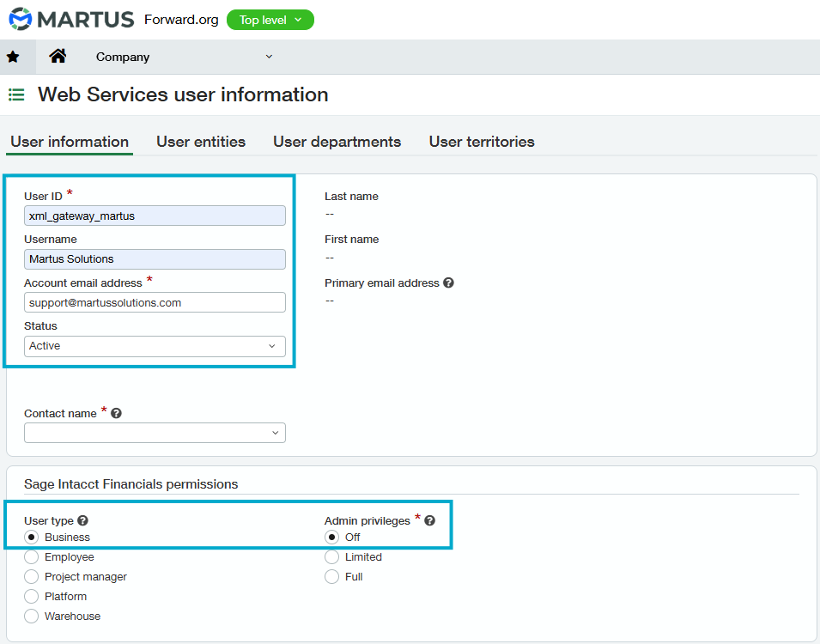Open favorites star icon
This screenshot has height=644, width=820.
13,57
